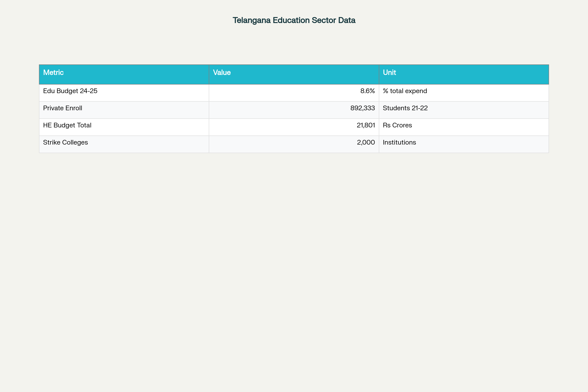
Task: Select the 2,000 value cell
Action: click(x=366, y=142)
